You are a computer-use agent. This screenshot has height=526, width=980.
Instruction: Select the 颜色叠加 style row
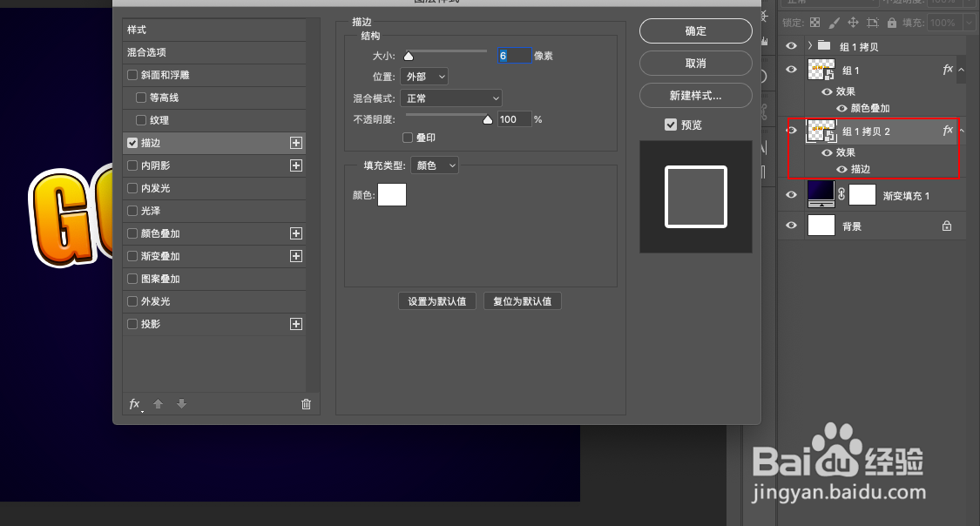[x=214, y=233]
